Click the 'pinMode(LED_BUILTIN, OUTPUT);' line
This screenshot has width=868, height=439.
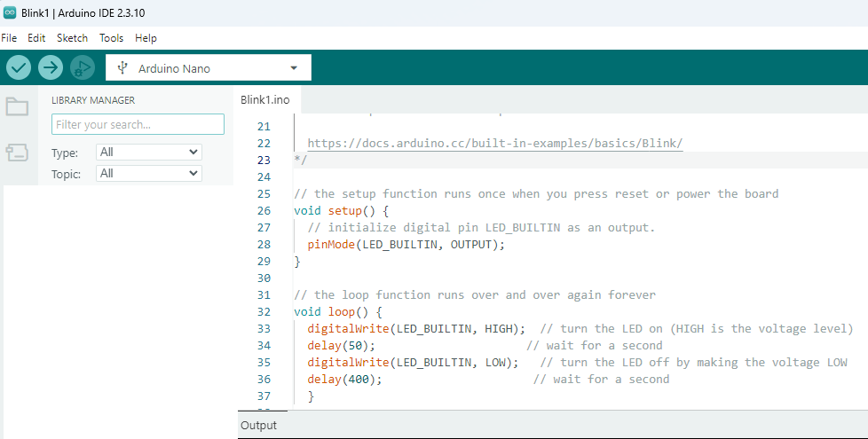click(406, 245)
